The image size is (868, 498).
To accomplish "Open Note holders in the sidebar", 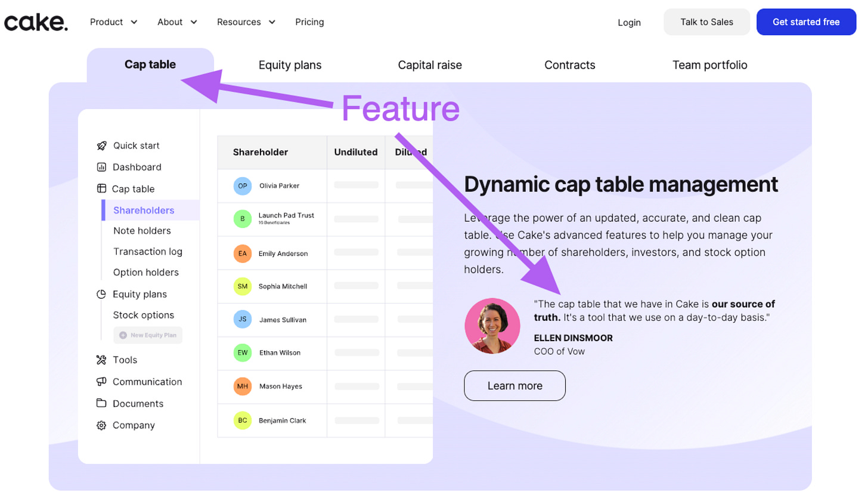I will [x=142, y=231].
